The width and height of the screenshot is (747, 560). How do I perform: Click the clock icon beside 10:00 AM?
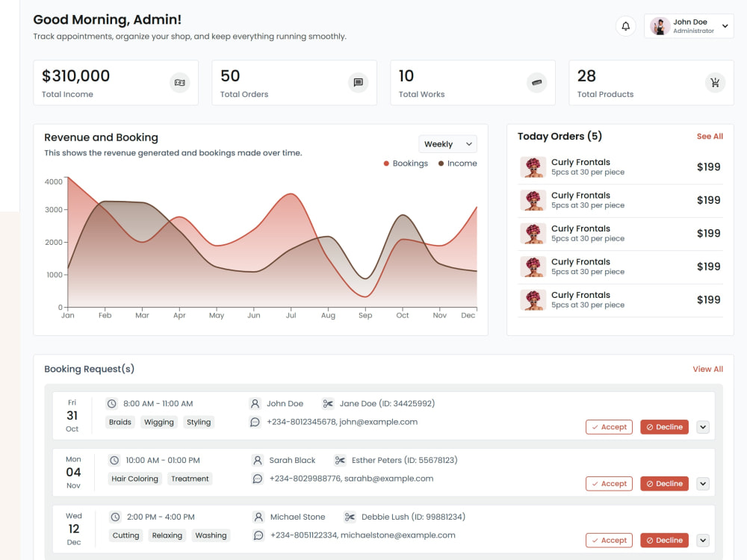(x=114, y=461)
